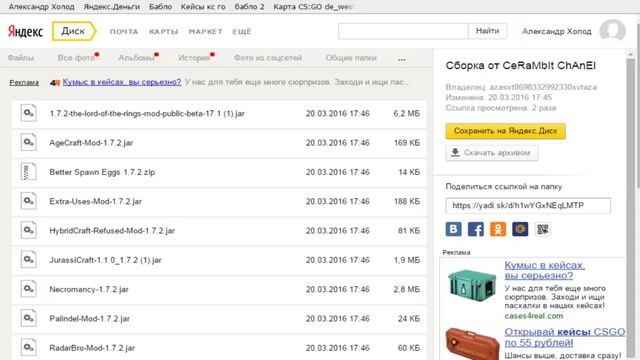The width and height of the screenshot is (640, 360).
Task: Select file name Extra-Uses-Mod-1.7.2.jar
Action: 96,202
